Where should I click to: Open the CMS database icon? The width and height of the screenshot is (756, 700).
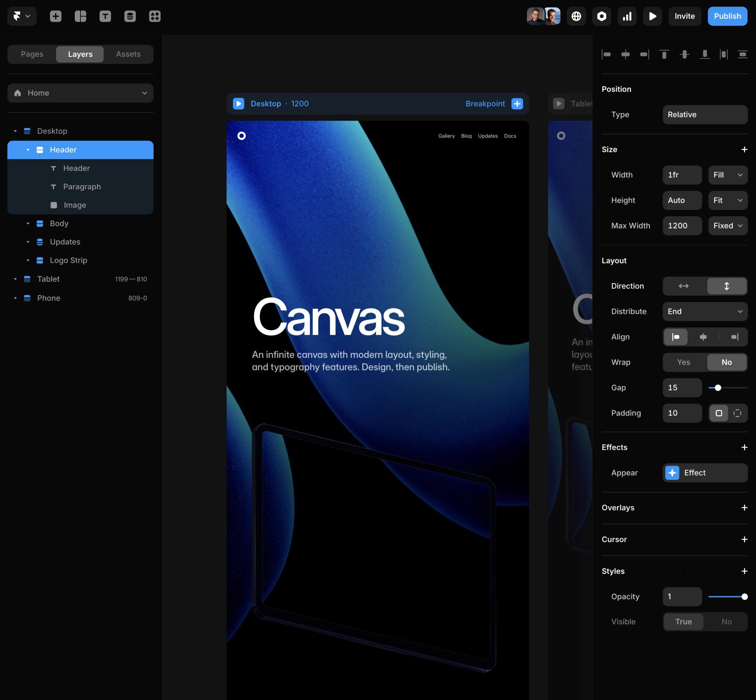click(x=130, y=16)
